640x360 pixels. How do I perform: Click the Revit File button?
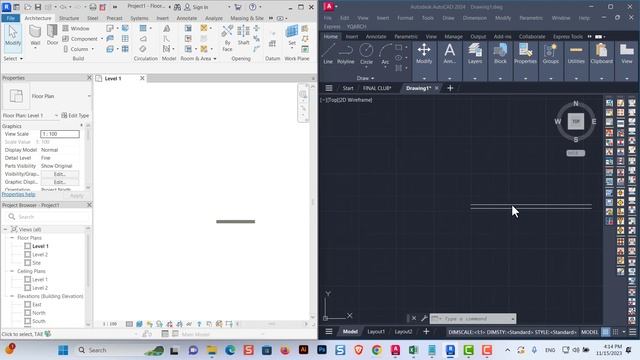click(11, 18)
